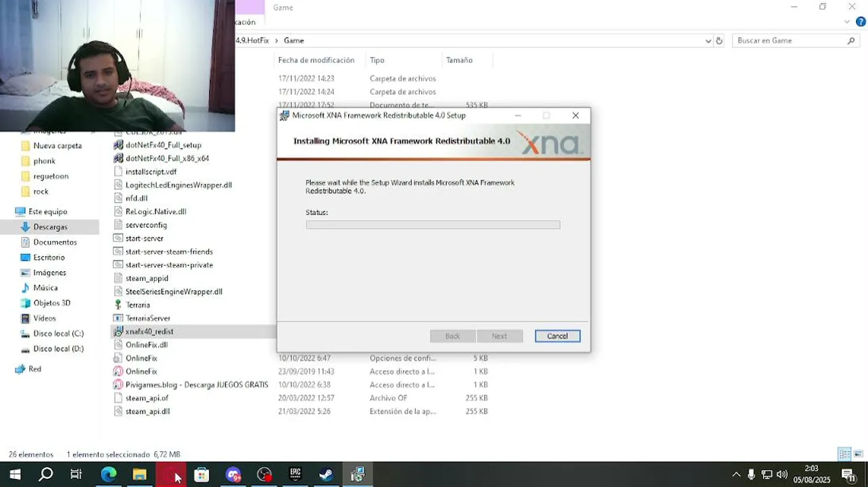Select SteelSeriesEngineWrapper.dll file
The height and width of the screenshot is (487, 868).
click(x=174, y=292)
